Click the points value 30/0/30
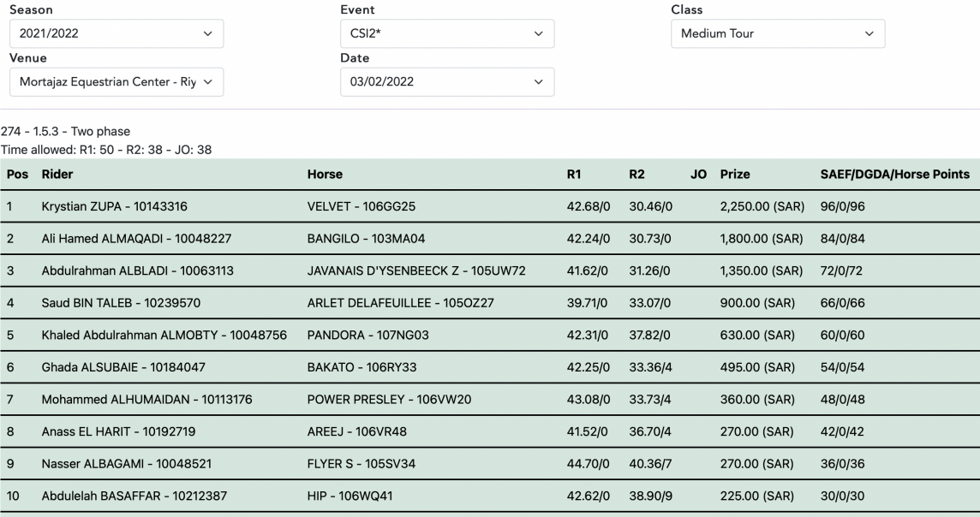This screenshot has width=980, height=517. pos(842,496)
